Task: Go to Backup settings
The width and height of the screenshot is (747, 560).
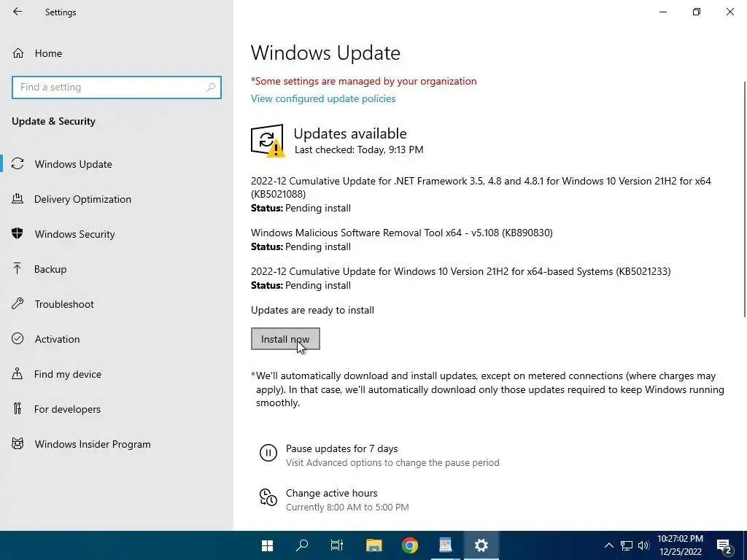Action: 117,269
